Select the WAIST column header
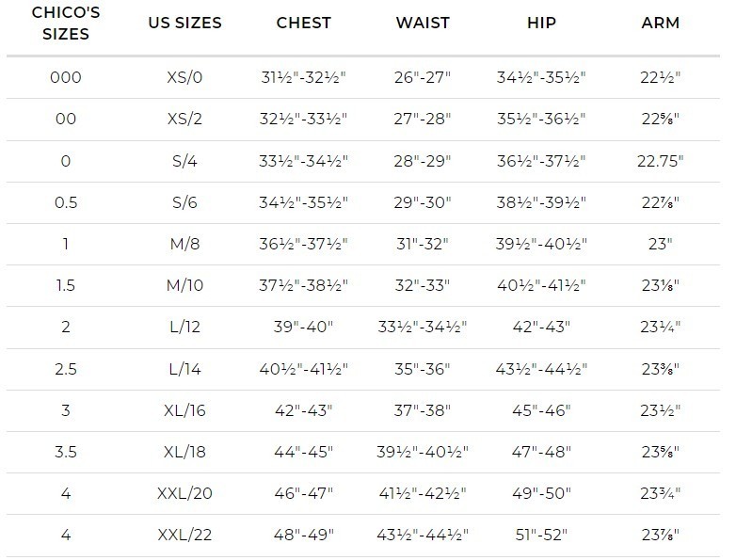 (423, 23)
